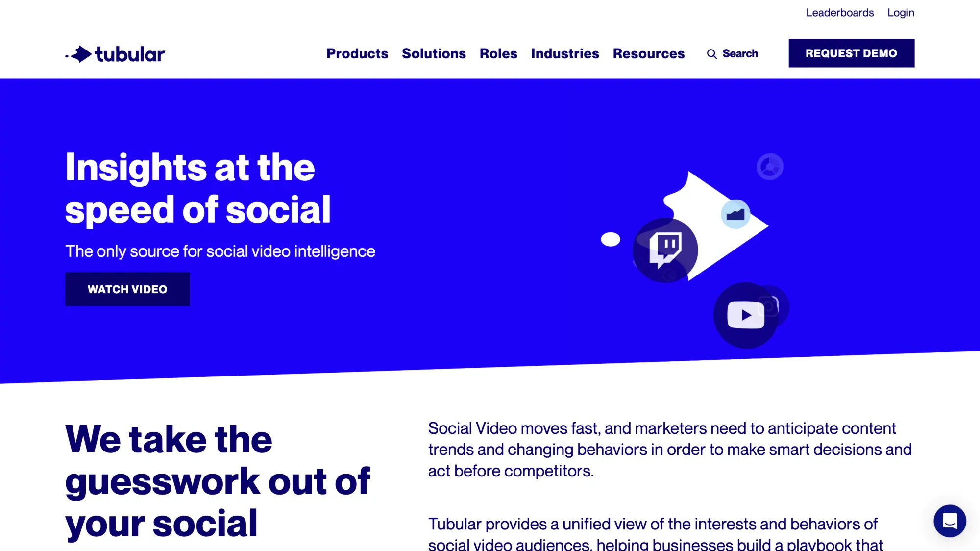The width and height of the screenshot is (980, 551).
Task: Click the Search text label in navbar
Action: [x=741, y=53]
